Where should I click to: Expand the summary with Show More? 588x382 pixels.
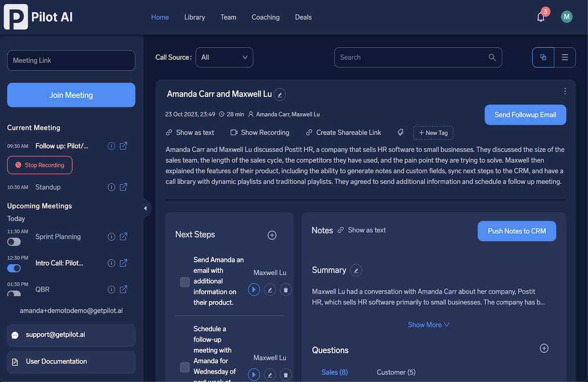429,325
